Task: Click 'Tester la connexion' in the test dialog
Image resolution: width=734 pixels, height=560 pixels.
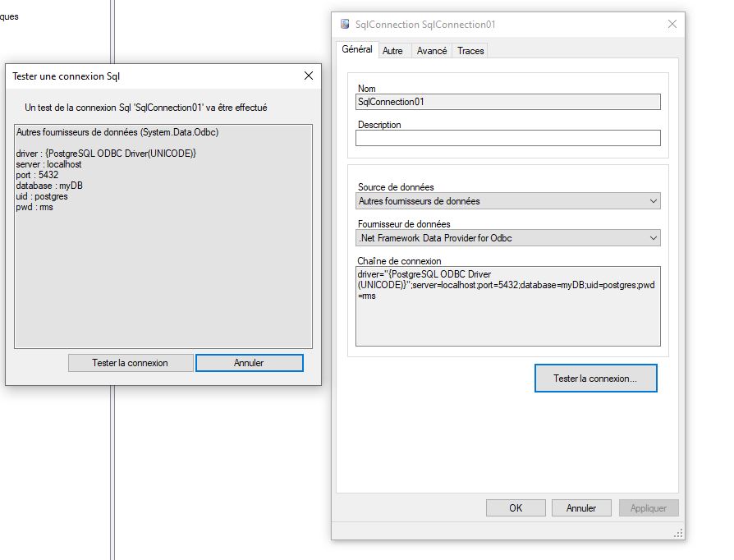Action: click(131, 363)
